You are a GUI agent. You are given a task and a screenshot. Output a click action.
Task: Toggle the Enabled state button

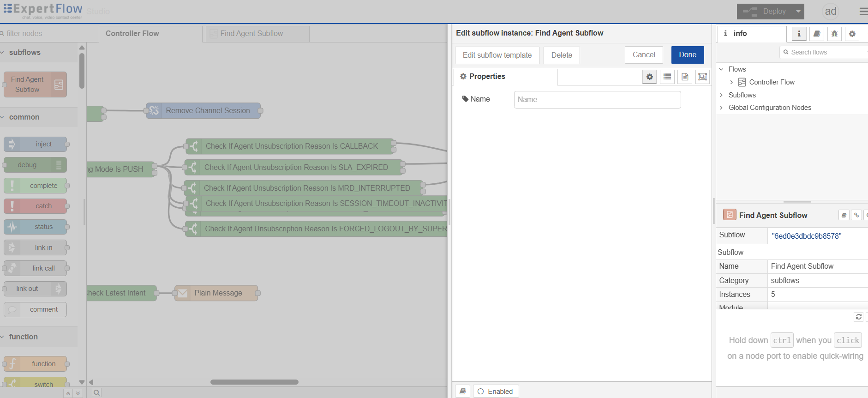point(496,392)
